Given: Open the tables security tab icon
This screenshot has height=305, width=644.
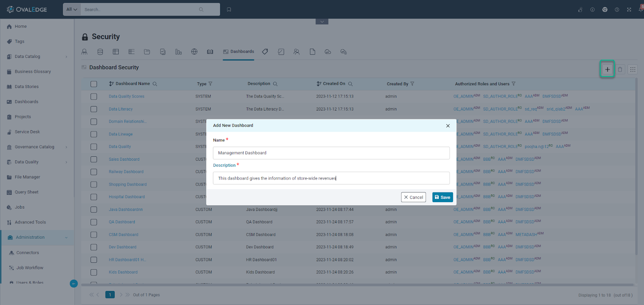Looking at the screenshot, I should (116, 52).
